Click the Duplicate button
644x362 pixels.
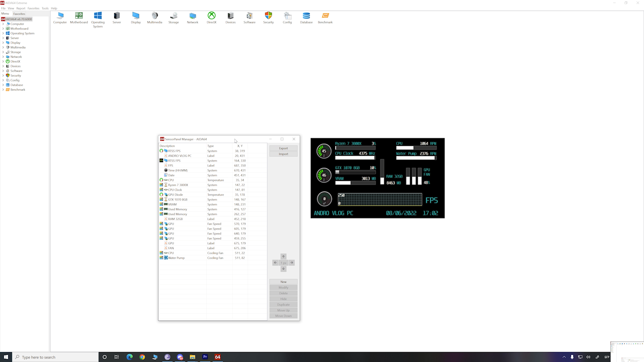pyautogui.click(x=283, y=304)
